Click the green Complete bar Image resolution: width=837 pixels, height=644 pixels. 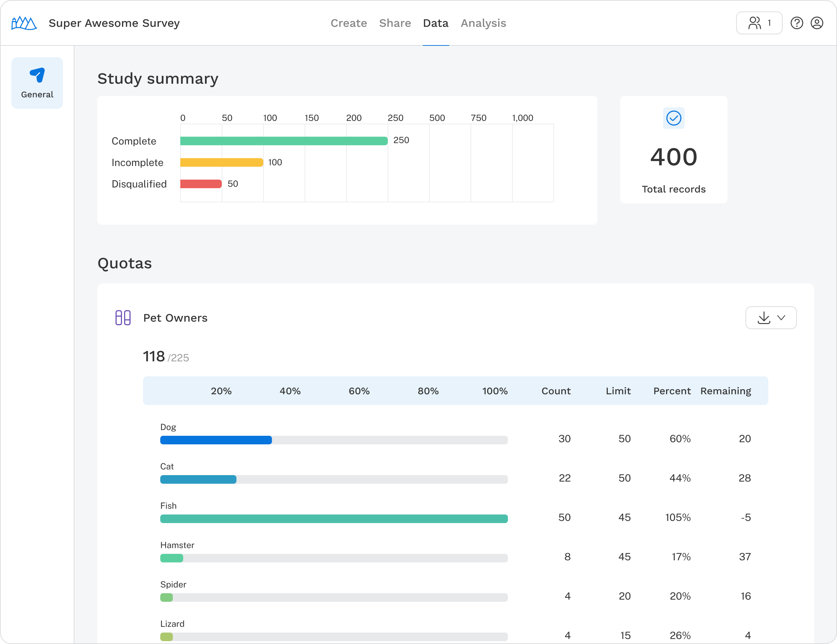point(284,141)
